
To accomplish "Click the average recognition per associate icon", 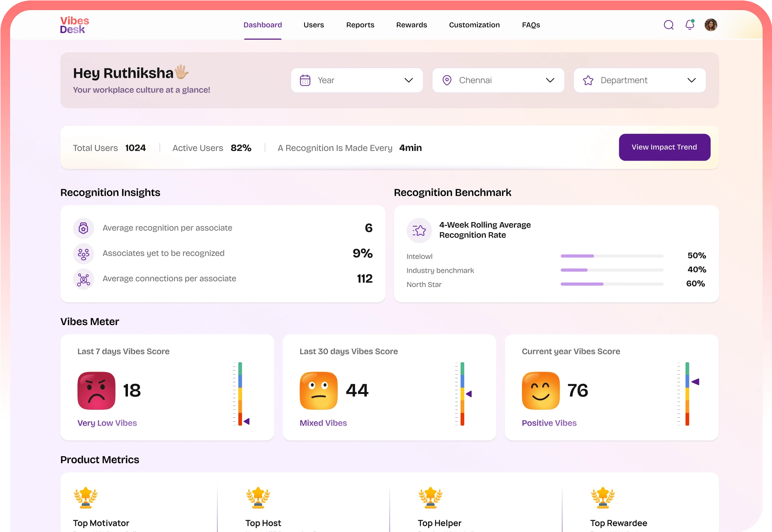I will [x=84, y=228].
